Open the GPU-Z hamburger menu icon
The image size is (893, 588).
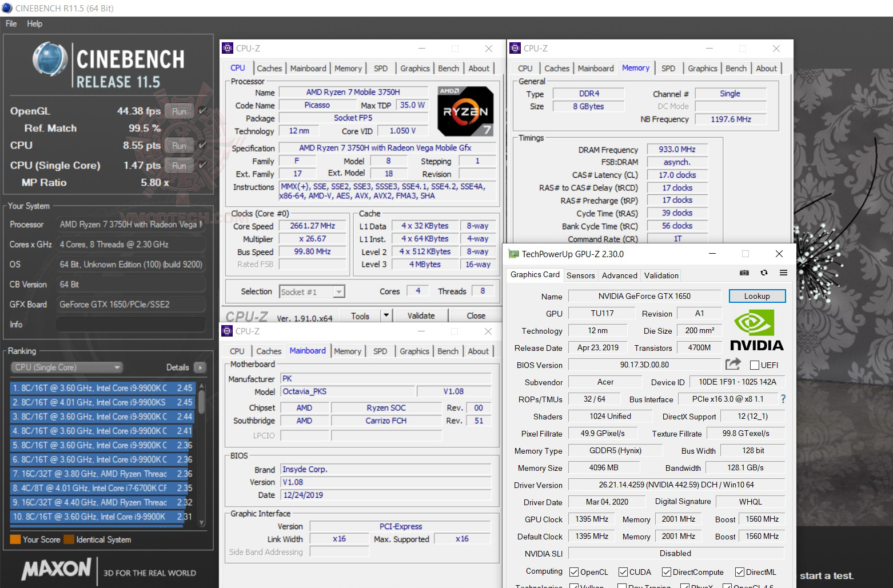(784, 273)
